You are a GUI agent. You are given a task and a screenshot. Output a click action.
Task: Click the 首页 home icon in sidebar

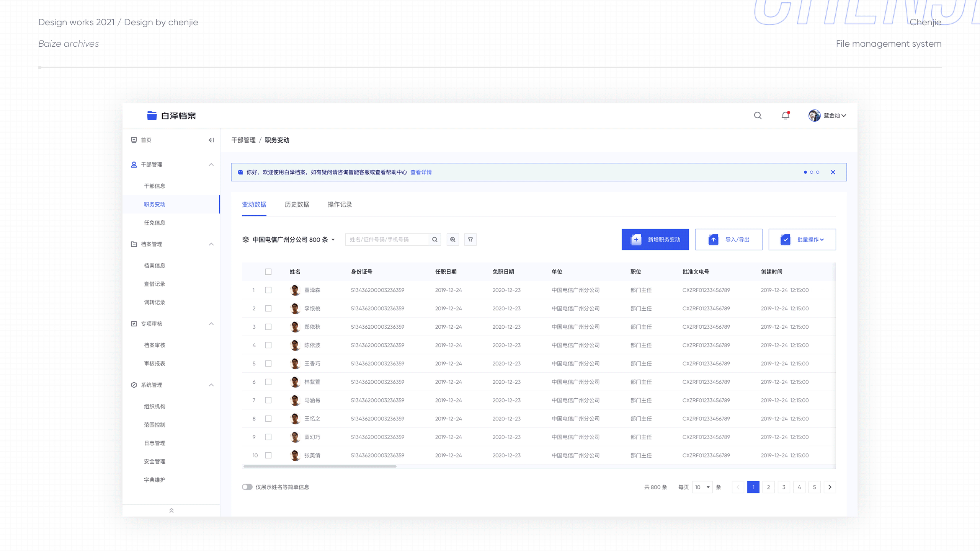click(x=134, y=140)
